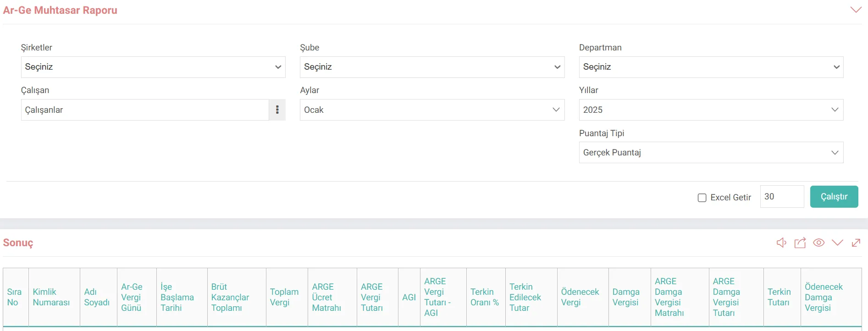868x331 pixels.
Task: Click the export share icon in Sonuç
Action: pyautogui.click(x=800, y=243)
